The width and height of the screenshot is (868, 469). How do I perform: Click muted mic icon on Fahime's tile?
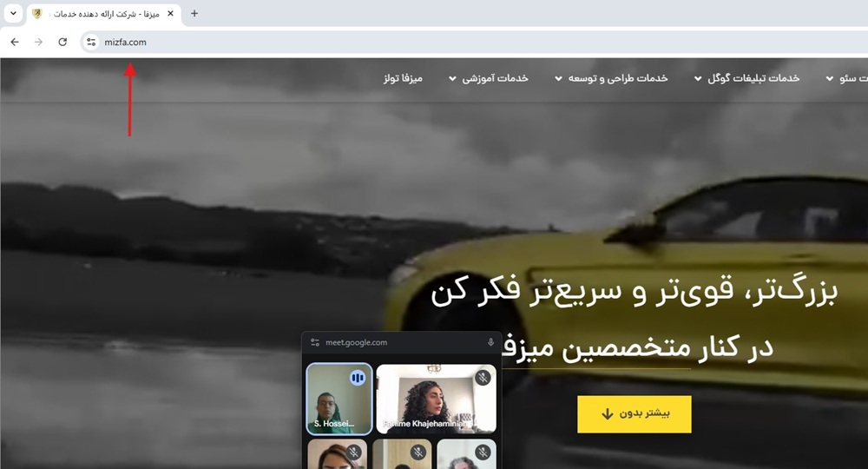[483, 378]
